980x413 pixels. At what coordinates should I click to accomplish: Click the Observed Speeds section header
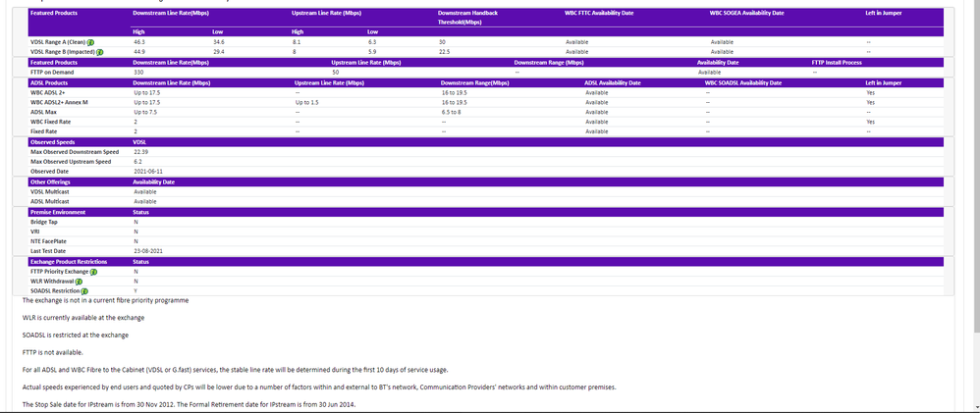(53, 142)
